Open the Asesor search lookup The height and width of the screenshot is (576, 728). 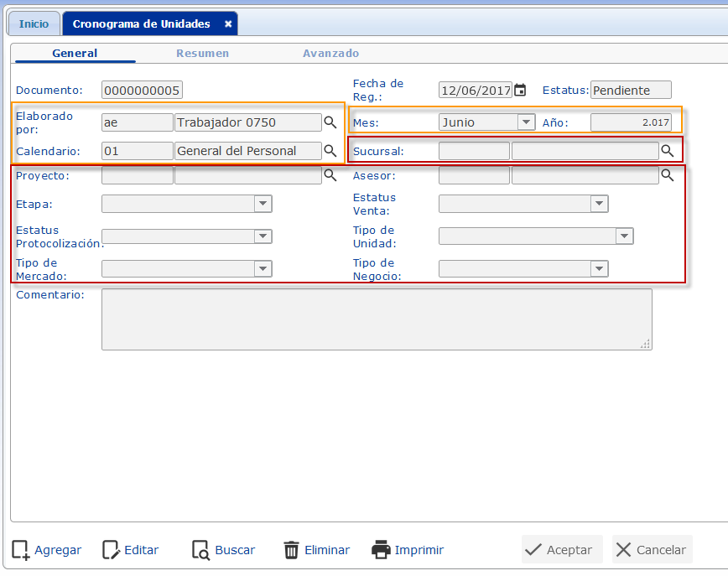click(668, 175)
